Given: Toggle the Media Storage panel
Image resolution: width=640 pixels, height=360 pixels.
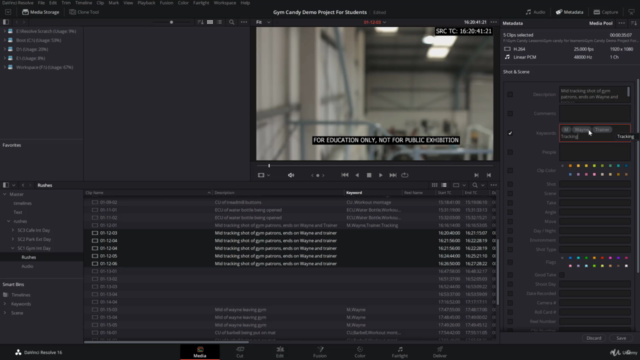Looking at the screenshot, I should pyautogui.click(x=40, y=12).
